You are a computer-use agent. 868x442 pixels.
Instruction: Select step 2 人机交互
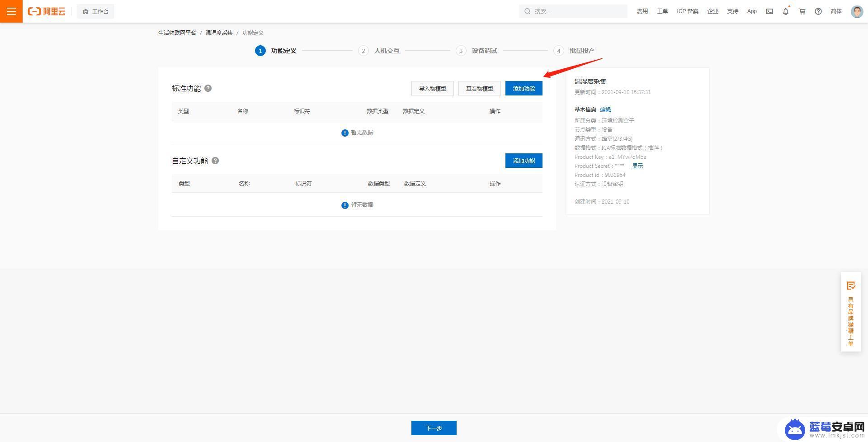(x=378, y=51)
